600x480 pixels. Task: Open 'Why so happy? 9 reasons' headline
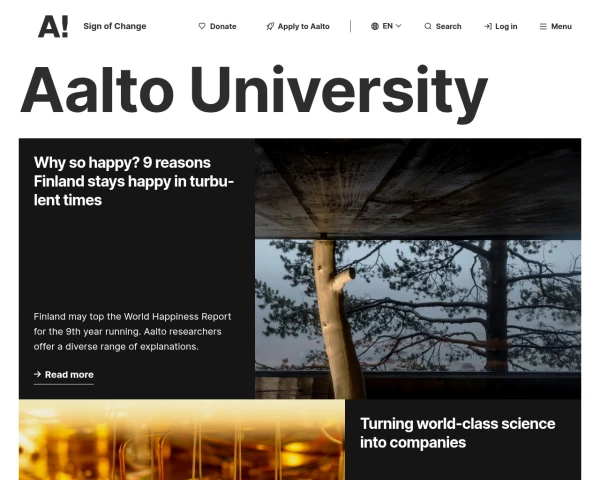point(134,181)
